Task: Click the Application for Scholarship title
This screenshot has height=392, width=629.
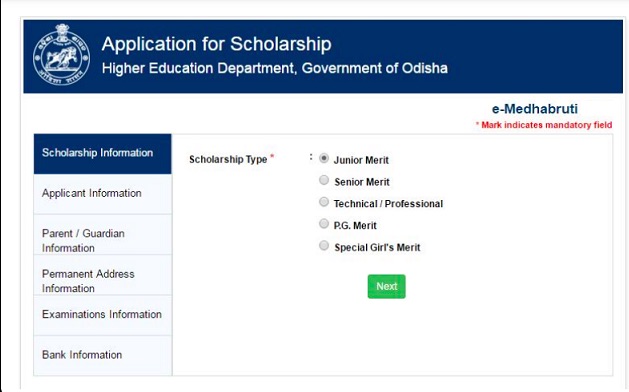Action: pyautogui.click(x=217, y=44)
